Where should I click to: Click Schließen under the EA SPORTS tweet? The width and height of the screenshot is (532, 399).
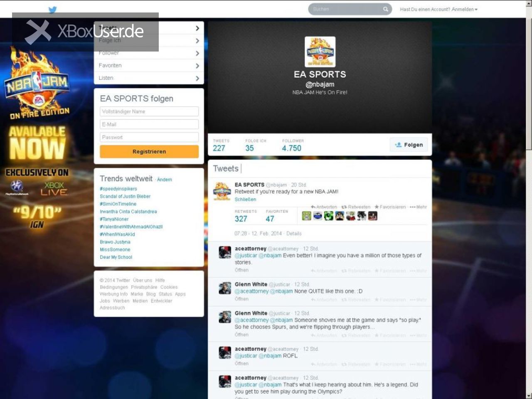point(245,199)
